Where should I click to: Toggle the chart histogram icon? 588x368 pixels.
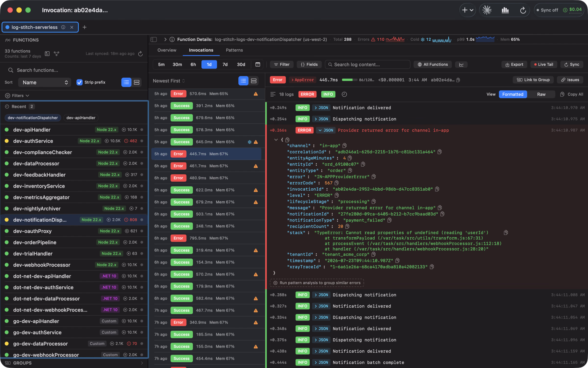pyautogui.click(x=461, y=65)
